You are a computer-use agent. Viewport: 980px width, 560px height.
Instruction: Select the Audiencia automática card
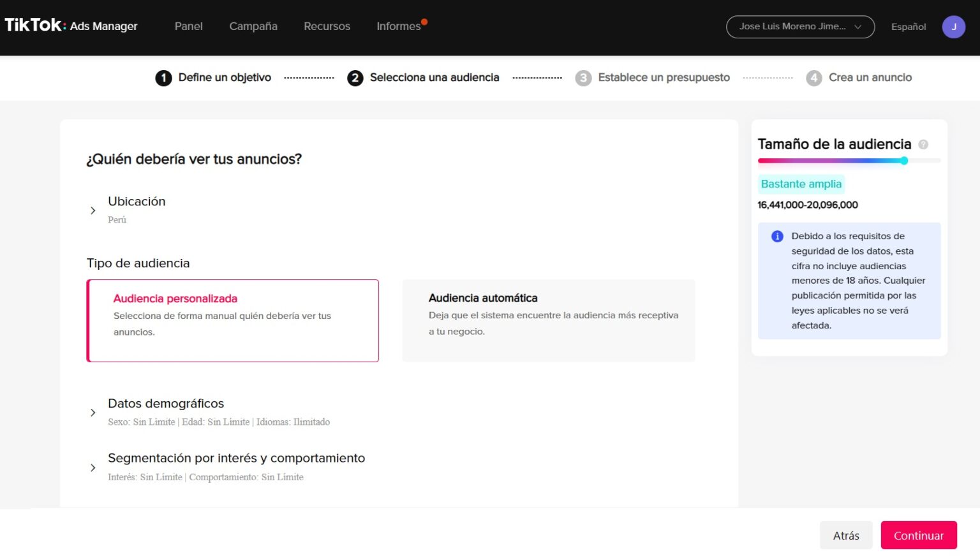(548, 320)
